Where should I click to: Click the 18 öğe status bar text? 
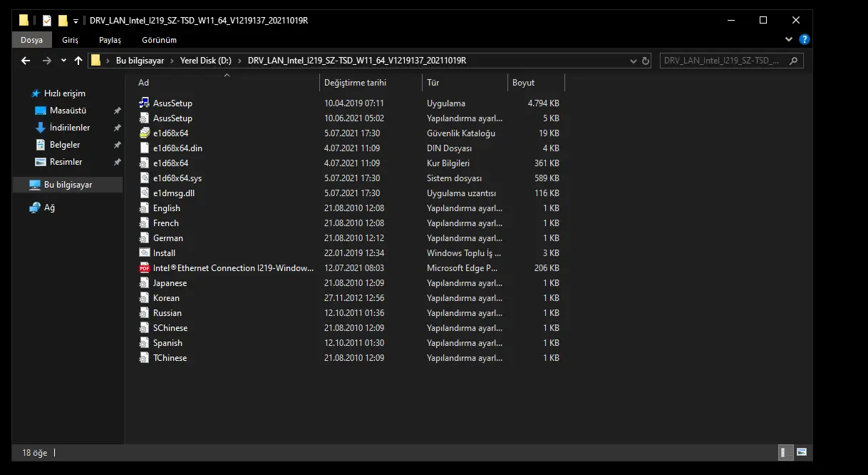coord(36,452)
